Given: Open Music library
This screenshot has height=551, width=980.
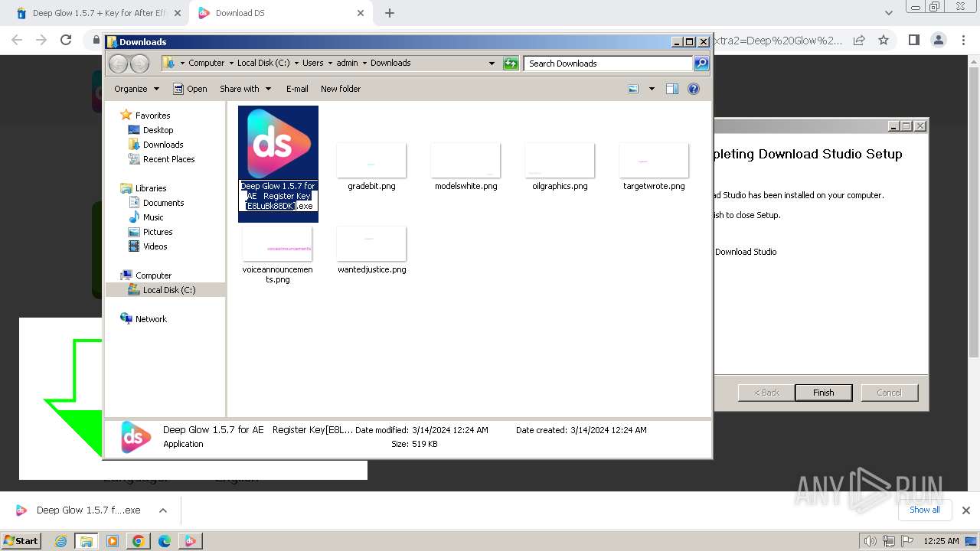Looking at the screenshot, I should (x=145, y=217).
